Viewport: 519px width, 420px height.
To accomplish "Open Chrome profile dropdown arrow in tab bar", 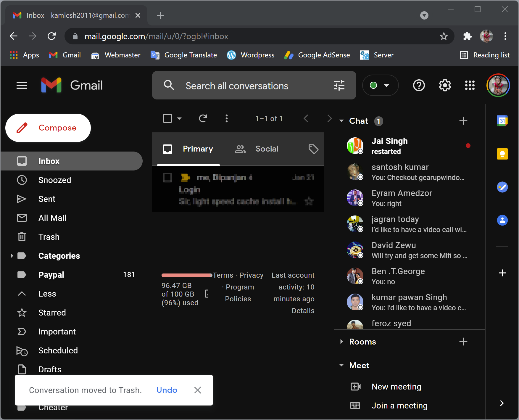I will [424, 15].
